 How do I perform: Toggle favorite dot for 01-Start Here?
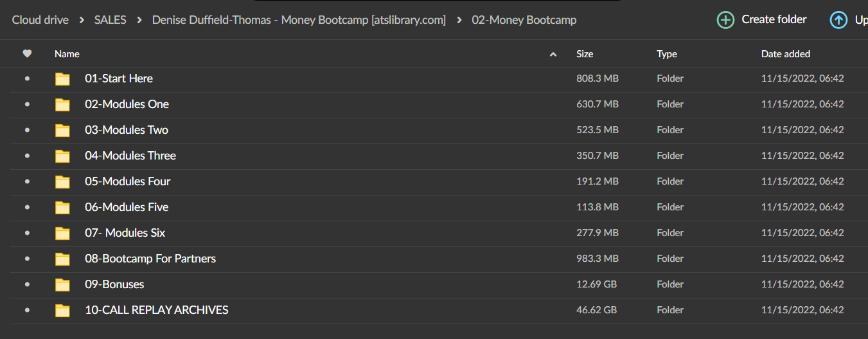27,78
